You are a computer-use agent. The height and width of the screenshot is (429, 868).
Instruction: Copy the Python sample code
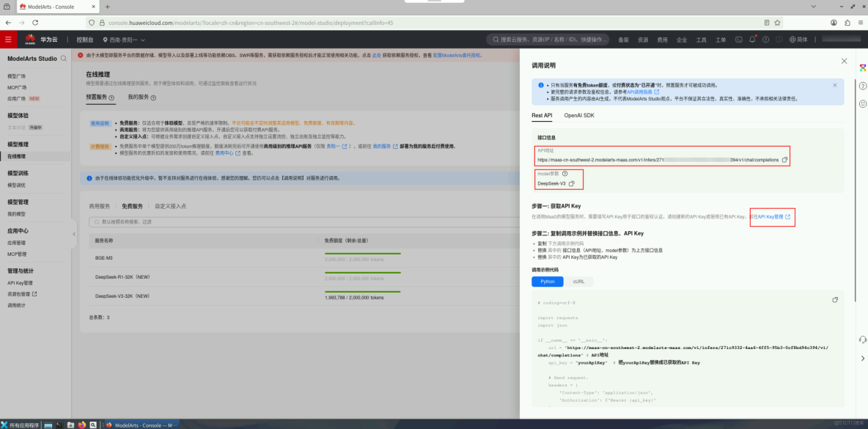coord(834,299)
